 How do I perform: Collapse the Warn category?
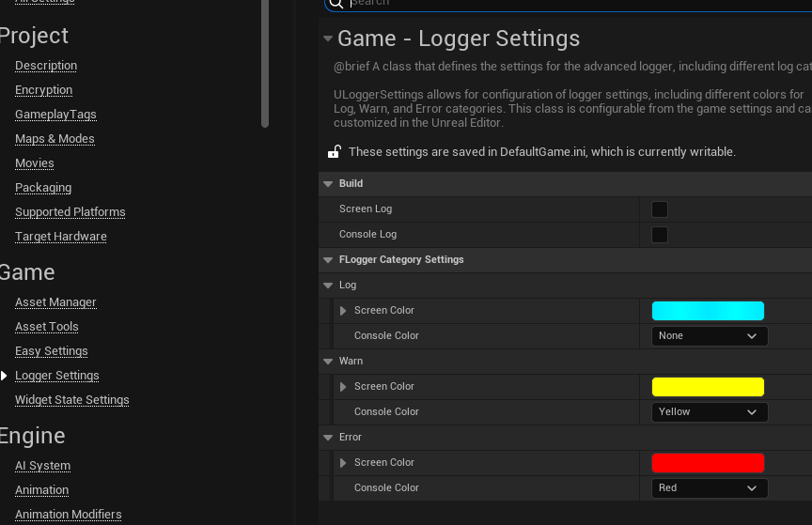click(x=328, y=362)
